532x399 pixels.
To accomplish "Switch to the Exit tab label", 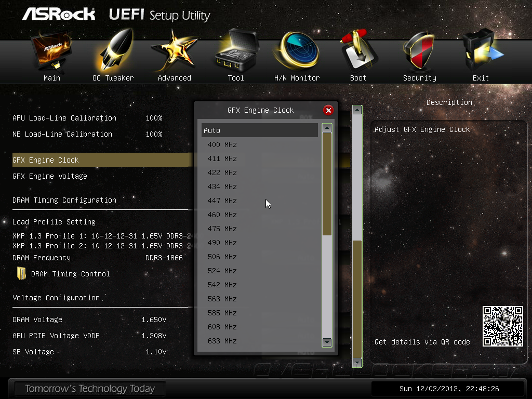I will click(481, 78).
